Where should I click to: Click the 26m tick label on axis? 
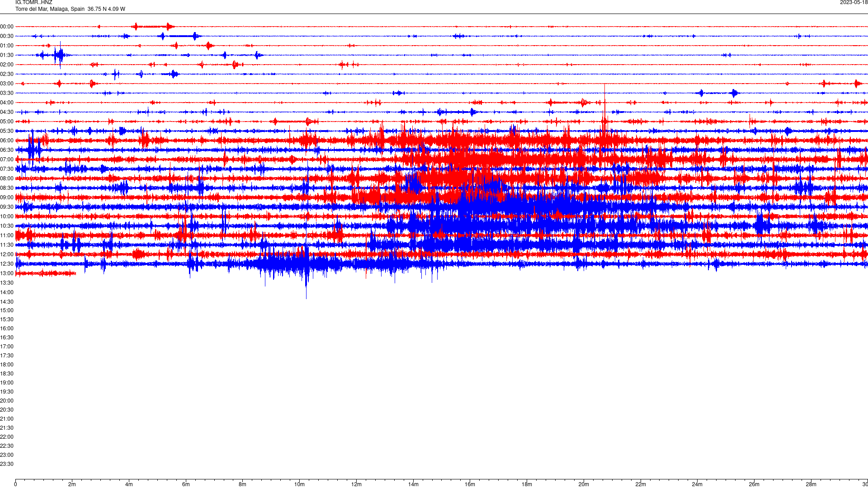pyautogui.click(x=754, y=484)
